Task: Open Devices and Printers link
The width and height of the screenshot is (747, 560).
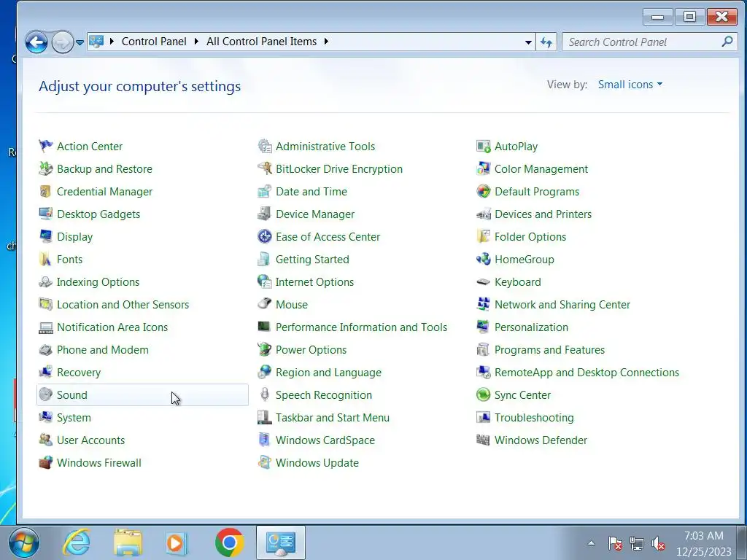Action: click(x=543, y=214)
